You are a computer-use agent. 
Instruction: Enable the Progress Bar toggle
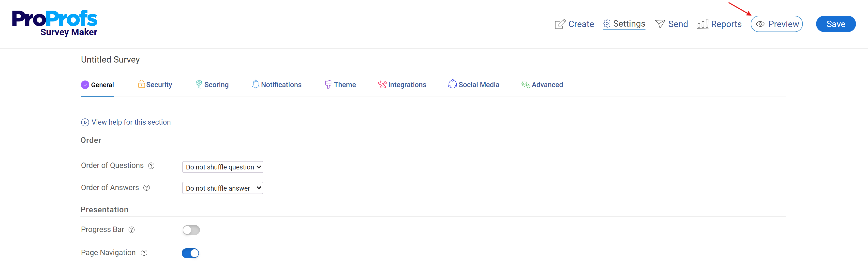click(191, 230)
